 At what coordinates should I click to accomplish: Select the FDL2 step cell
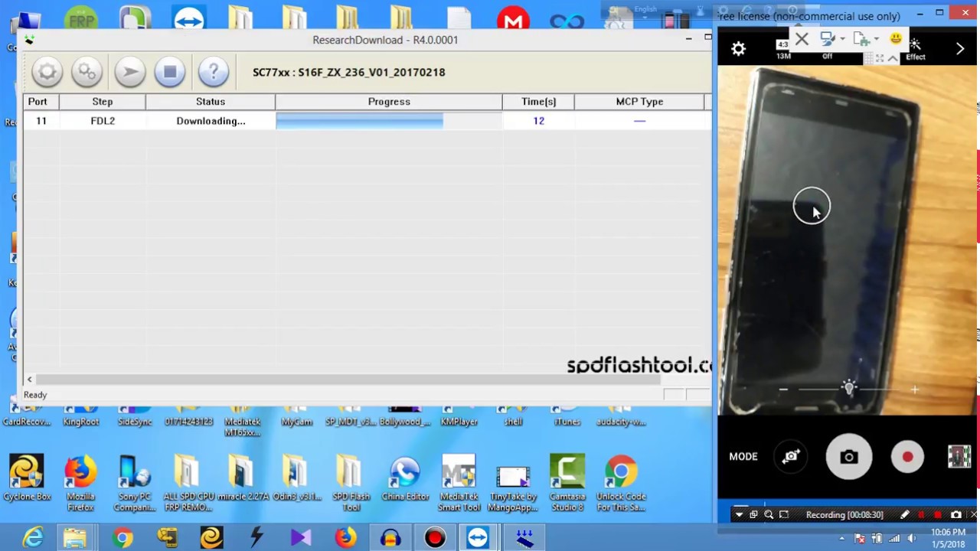[103, 121]
